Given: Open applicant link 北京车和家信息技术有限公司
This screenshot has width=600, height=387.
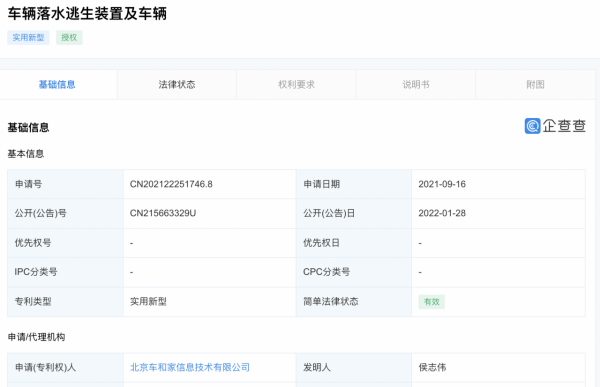Looking at the screenshot, I should [x=190, y=367].
